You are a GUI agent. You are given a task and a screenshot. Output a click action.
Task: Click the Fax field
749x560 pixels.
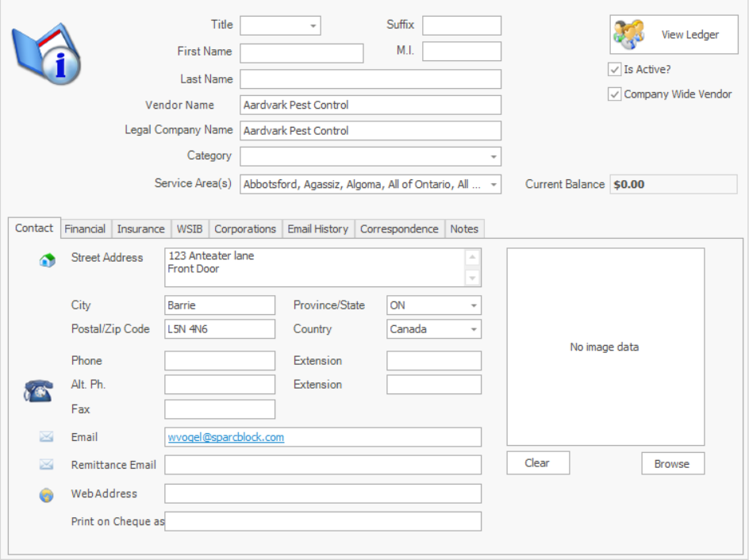[220, 409]
